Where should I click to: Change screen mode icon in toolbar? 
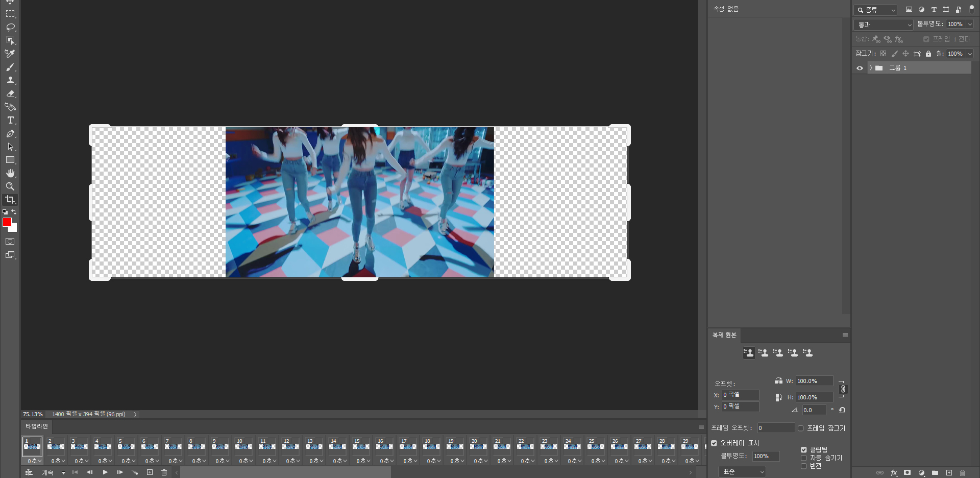pos(10,255)
